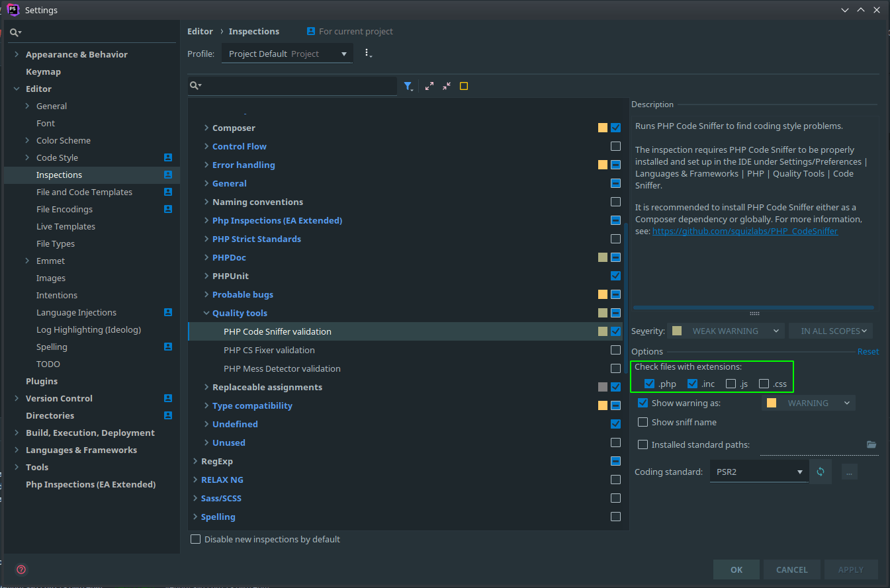Image resolution: width=890 pixels, height=588 pixels.
Task: Enable the .js extension checkbox
Action: pyautogui.click(x=731, y=383)
